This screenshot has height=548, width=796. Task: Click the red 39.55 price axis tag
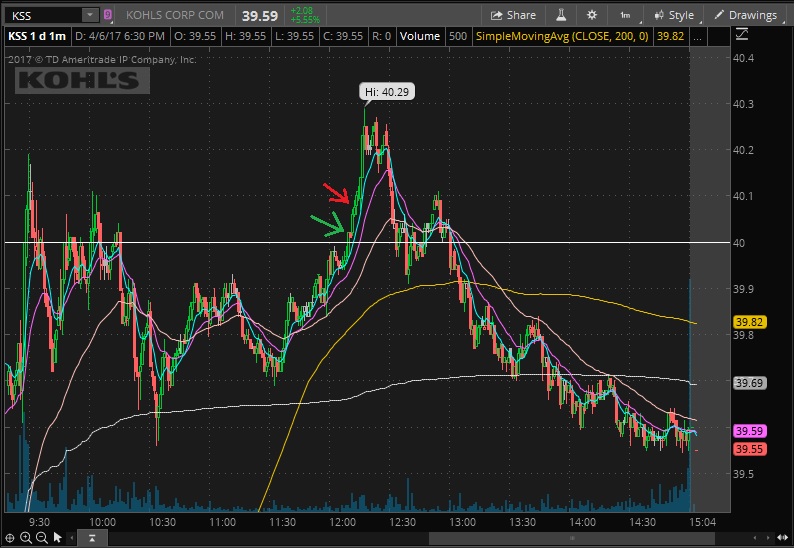pyautogui.click(x=749, y=449)
